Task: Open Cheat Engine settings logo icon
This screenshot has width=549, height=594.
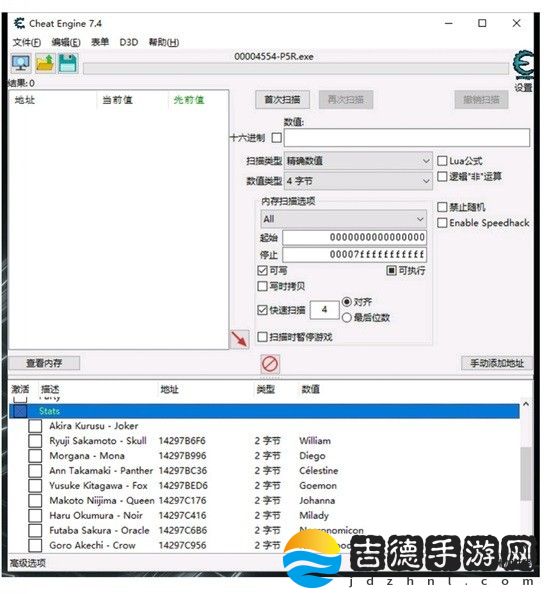Action: pos(523,65)
